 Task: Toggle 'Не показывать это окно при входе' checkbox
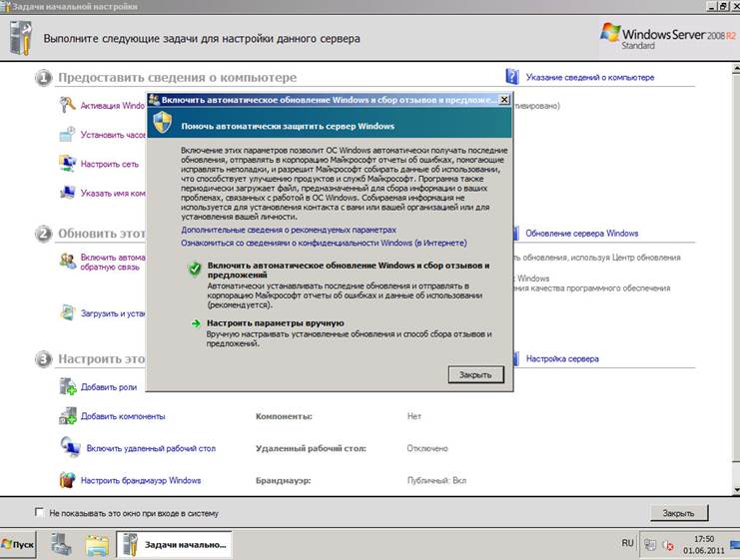[39, 512]
